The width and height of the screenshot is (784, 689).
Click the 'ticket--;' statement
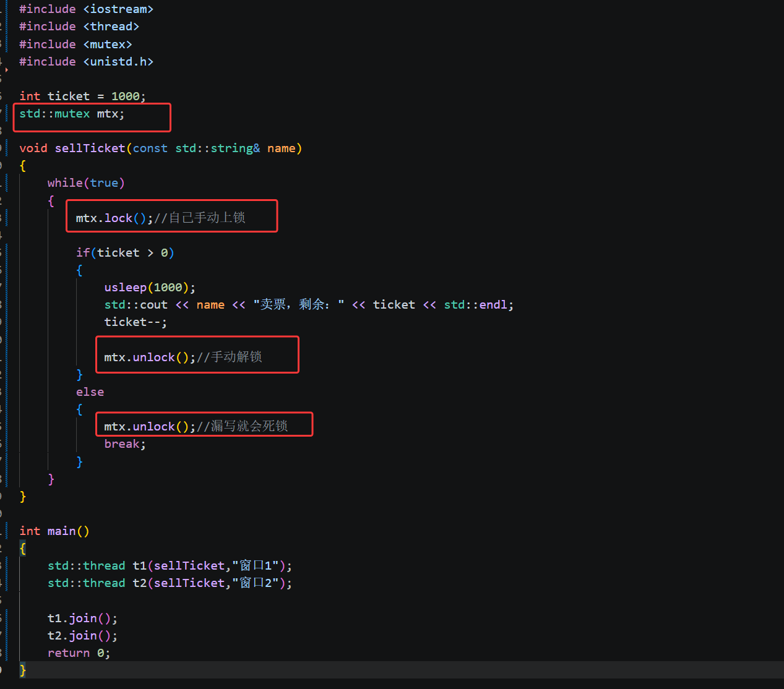point(136,322)
